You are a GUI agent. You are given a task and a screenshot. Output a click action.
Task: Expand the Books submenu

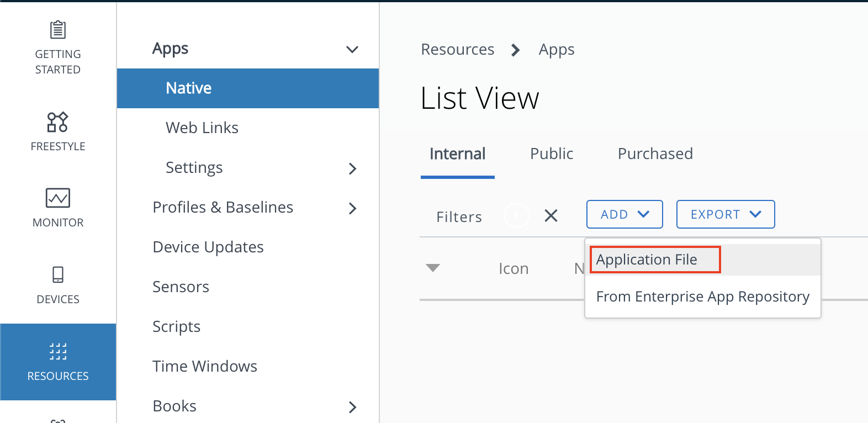pos(353,407)
